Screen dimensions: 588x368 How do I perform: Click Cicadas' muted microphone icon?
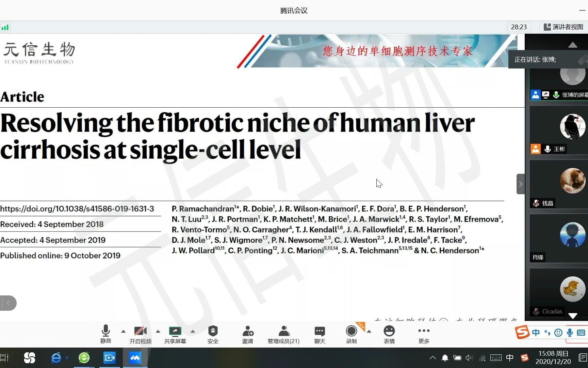(536, 311)
